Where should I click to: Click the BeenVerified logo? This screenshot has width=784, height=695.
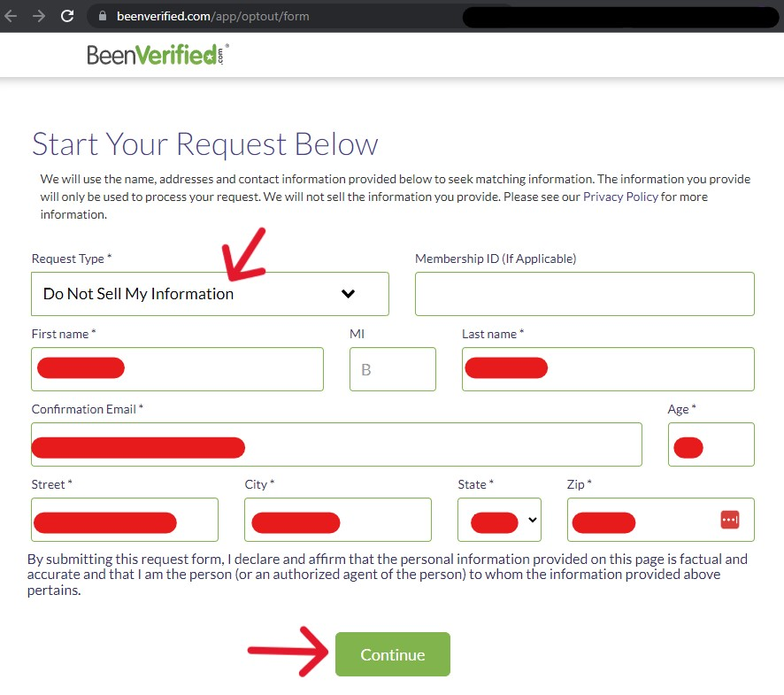(158, 55)
